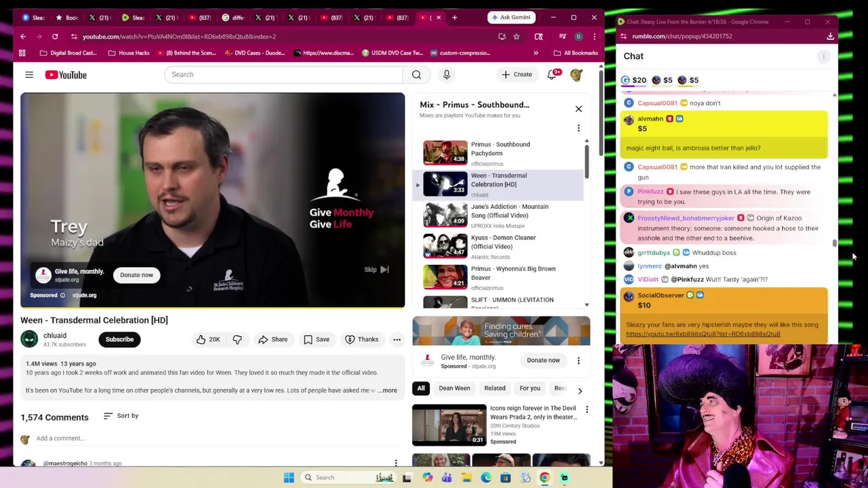Click the Rumble chat scrollbar thumb

834,244
